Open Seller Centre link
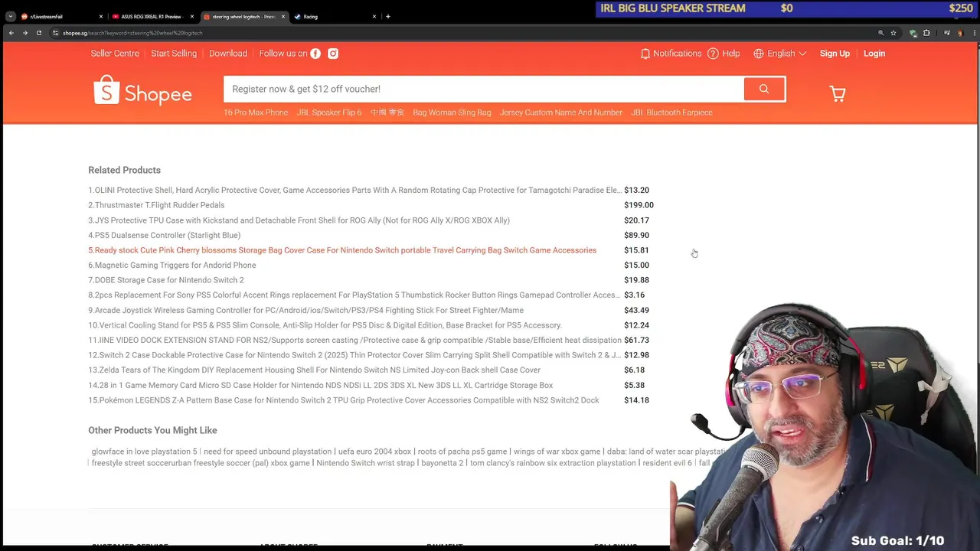Viewport: 980px width, 551px height. point(115,54)
